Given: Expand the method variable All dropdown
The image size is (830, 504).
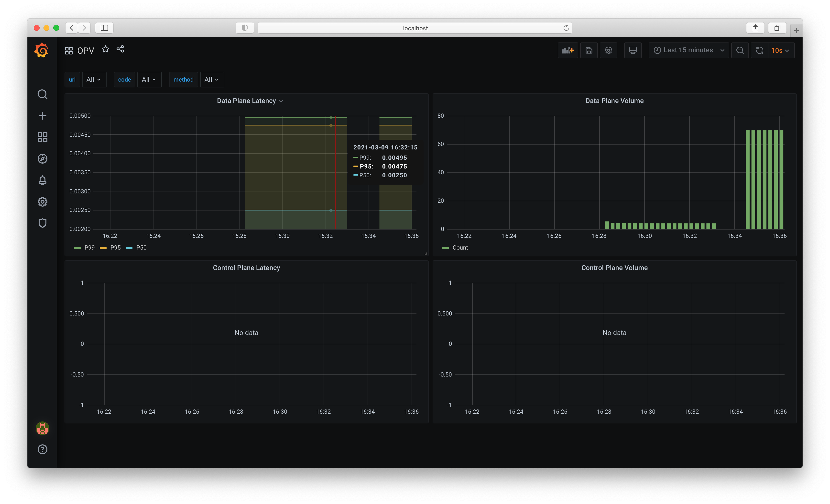Looking at the screenshot, I should point(212,79).
